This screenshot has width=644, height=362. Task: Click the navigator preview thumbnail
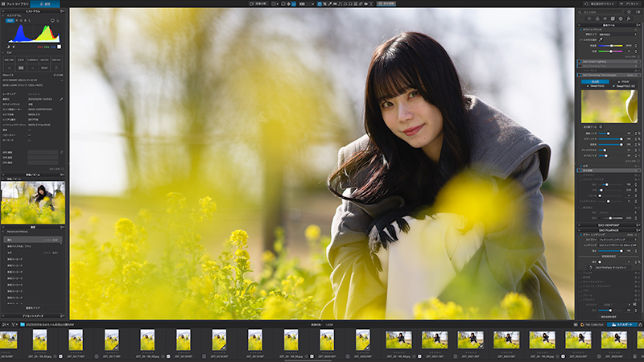33,203
